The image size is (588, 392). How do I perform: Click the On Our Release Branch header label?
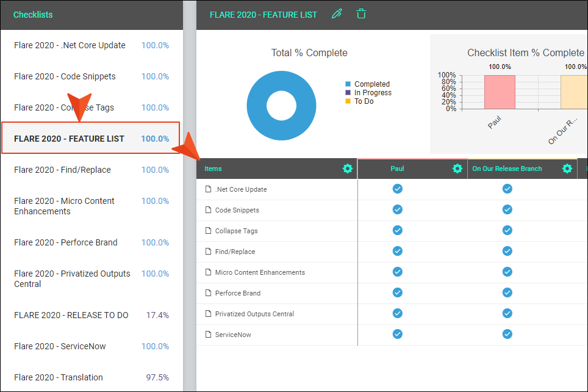pyautogui.click(x=507, y=169)
